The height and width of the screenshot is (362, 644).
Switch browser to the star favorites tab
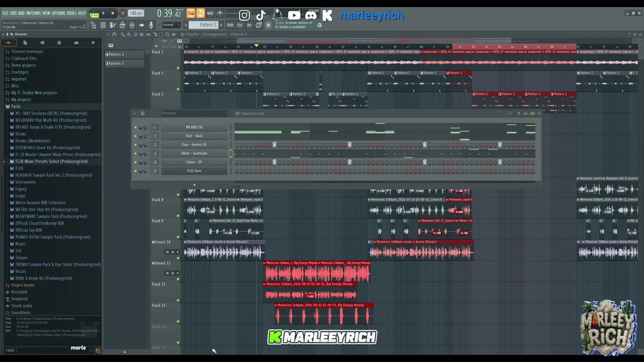[93, 43]
